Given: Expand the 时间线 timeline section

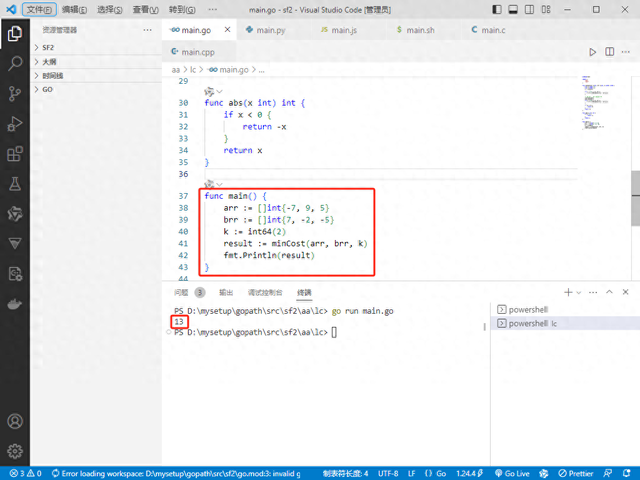Looking at the screenshot, I should point(96,76).
